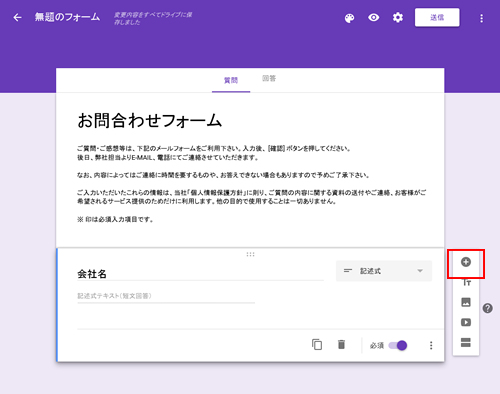The width and height of the screenshot is (500, 394).
Task: Edit the question title 会社名
Action: pyautogui.click(x=92, y=274)
